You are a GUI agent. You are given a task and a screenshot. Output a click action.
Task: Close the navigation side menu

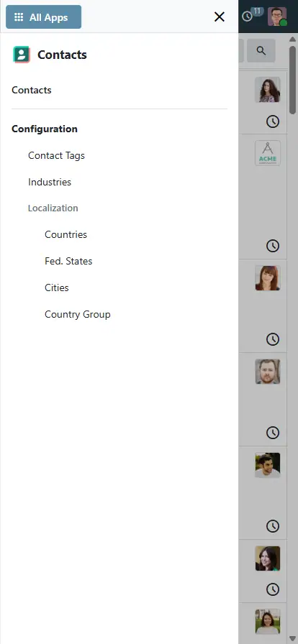pos(220,17)
